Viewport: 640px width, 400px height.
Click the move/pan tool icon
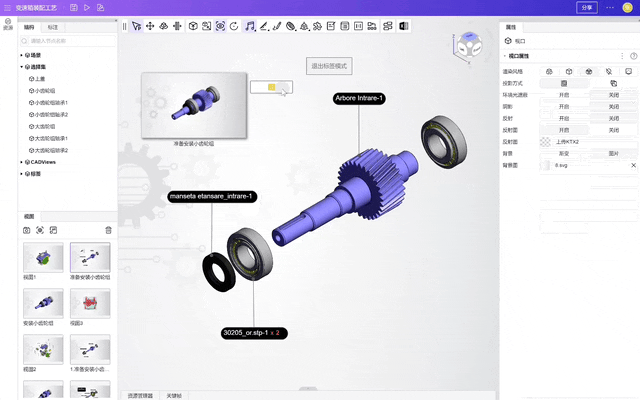tap(150, 27)
